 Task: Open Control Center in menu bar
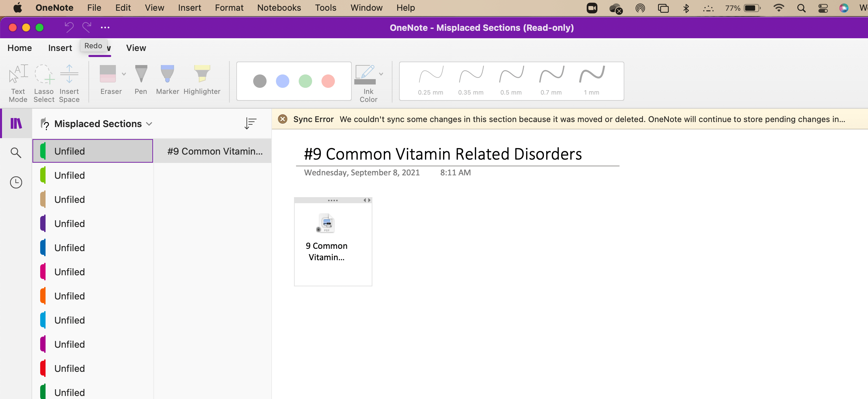[x=823, y=8]
